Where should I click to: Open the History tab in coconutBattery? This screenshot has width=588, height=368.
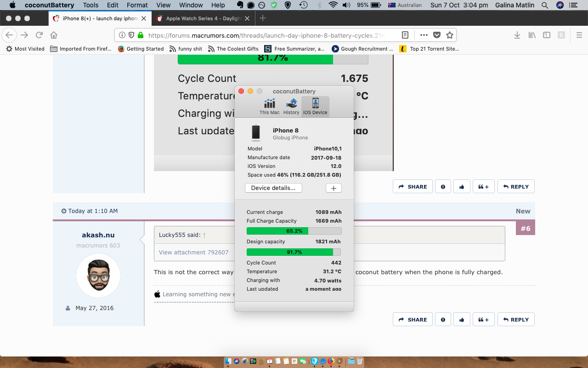(291, 106)
